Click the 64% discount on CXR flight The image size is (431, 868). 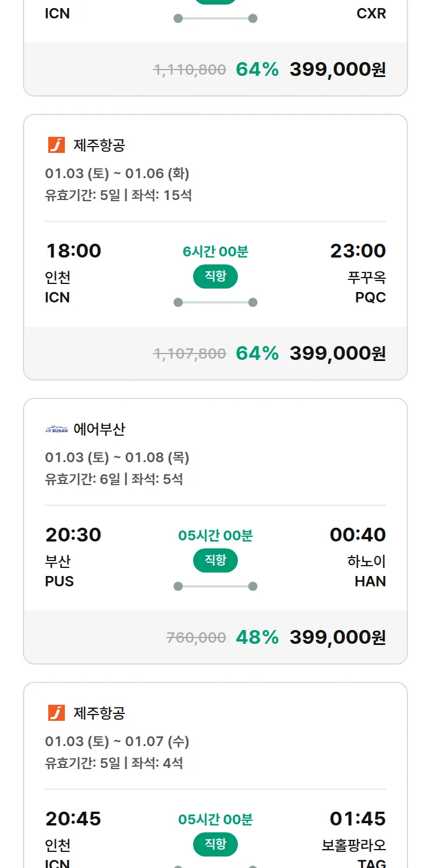point(257,70)
